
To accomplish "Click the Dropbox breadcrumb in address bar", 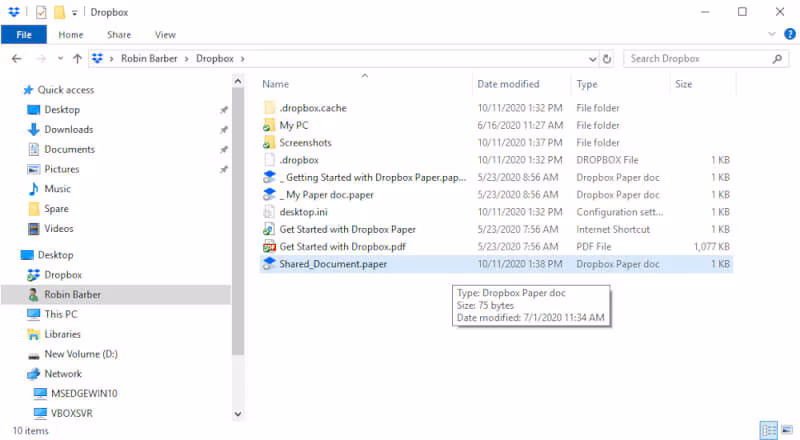I will pos(215,59).
